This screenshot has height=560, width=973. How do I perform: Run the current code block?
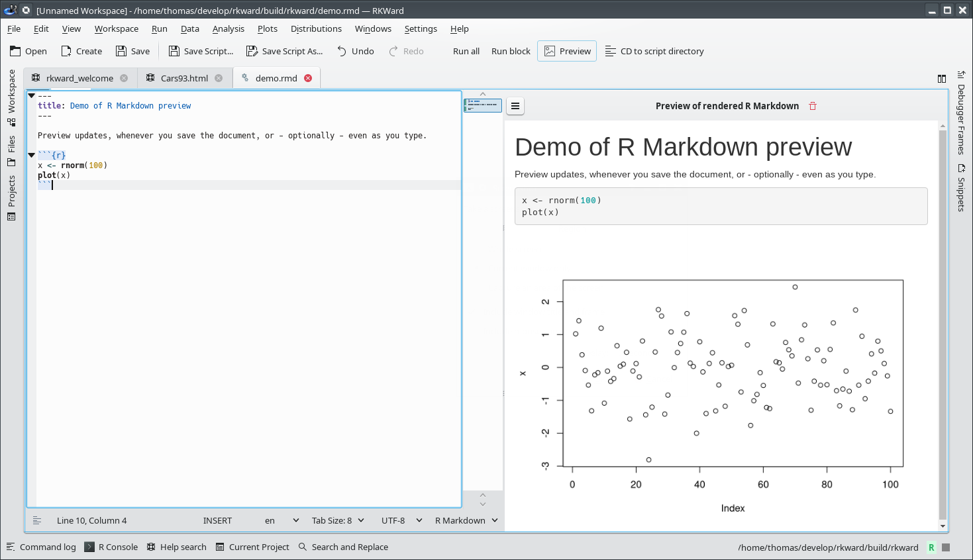(511, 51)
